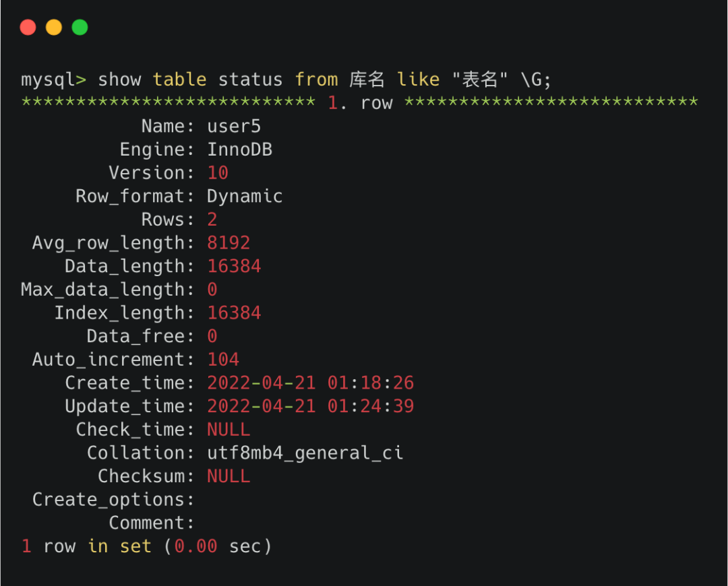Click the green maximize window dot
This screenshot has height=586, width=728.
[80, 28]
